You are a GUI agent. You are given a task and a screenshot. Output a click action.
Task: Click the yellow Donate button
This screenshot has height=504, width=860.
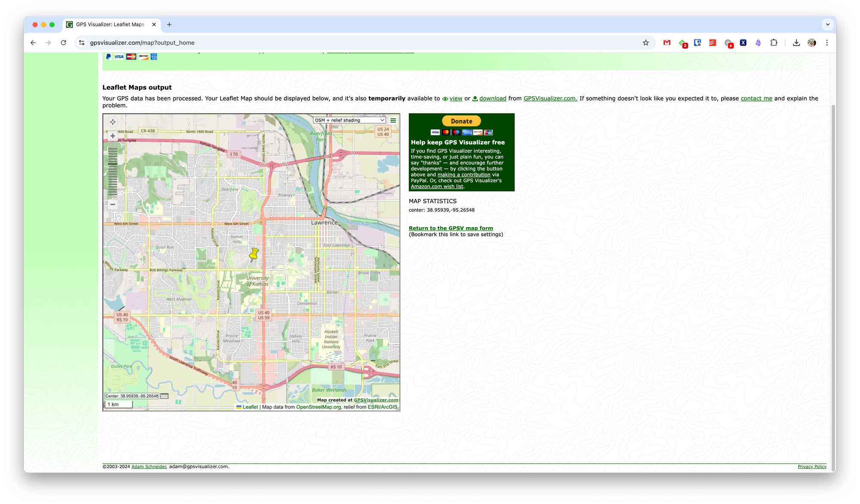[x=461, y=121]
